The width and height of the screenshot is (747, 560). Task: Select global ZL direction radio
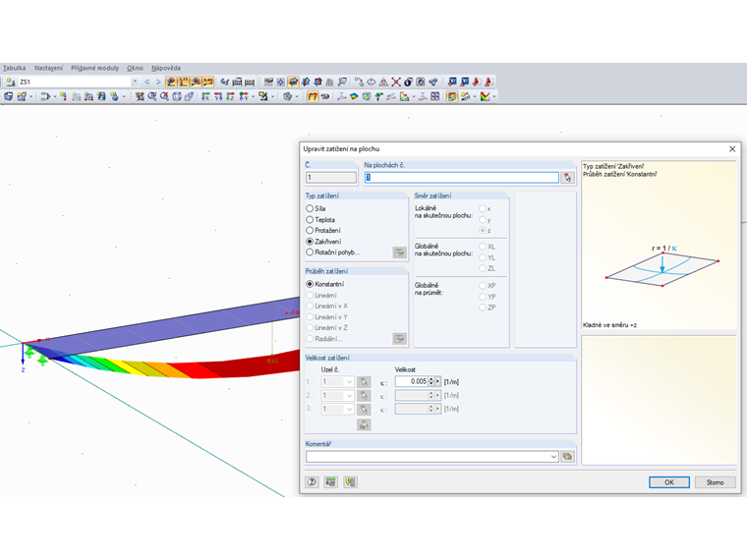[x=483, y=268]
